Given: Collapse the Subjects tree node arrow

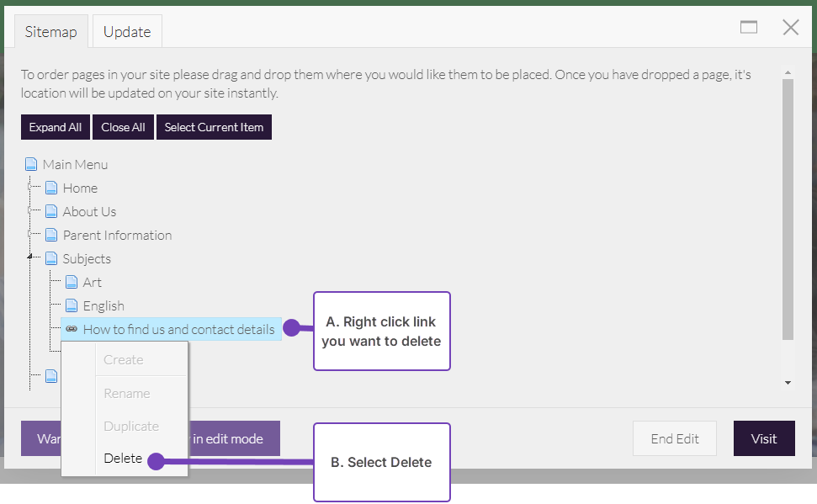Looking at the screenshot, I should point(31,257).
